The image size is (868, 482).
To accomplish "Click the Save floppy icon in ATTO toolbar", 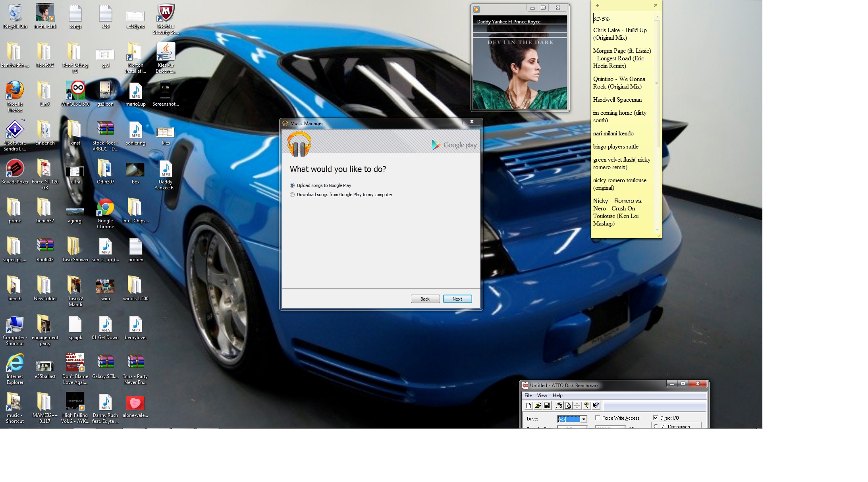I will 547,405.
